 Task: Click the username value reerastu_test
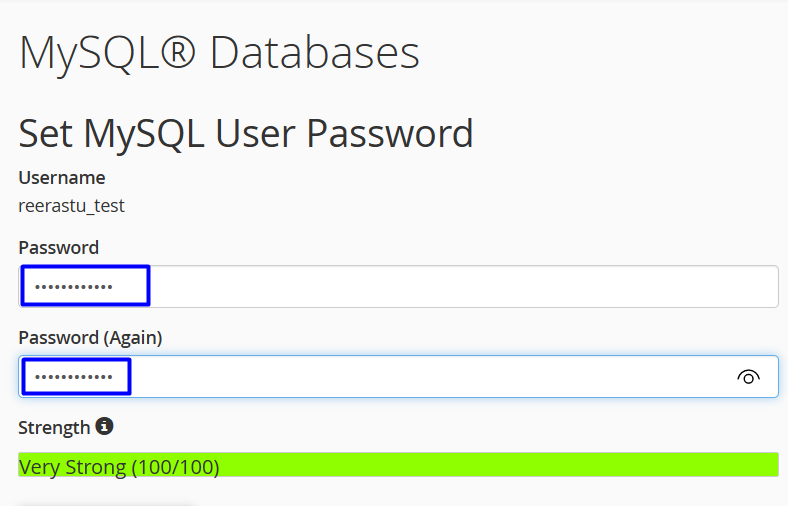point(71,207)
